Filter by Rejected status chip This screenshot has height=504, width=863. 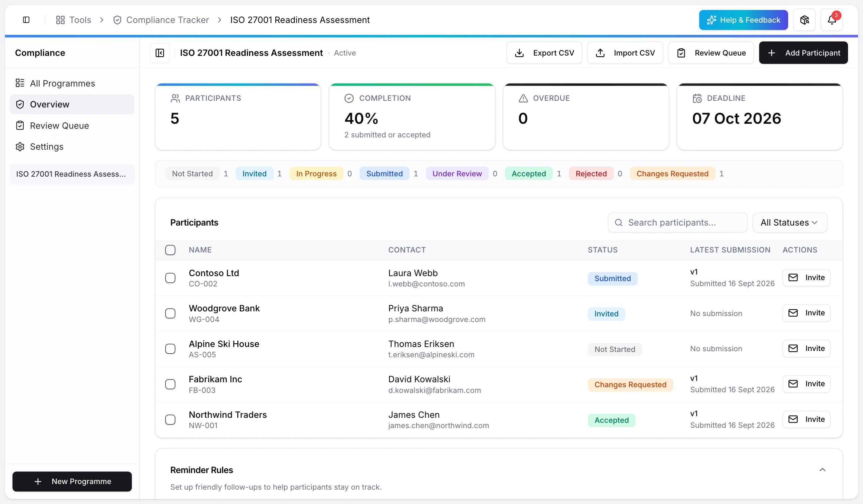(591, 173)
